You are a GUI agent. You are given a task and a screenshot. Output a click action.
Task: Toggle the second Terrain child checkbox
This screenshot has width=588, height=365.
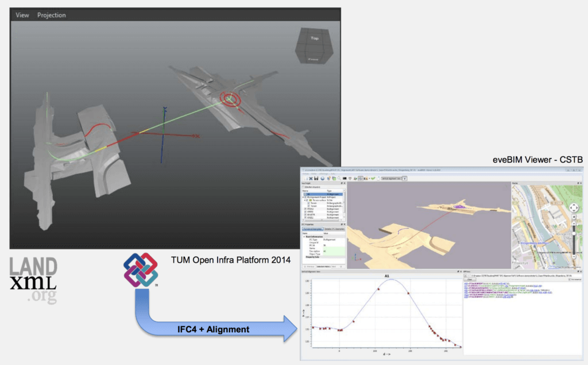click(308, 206)
